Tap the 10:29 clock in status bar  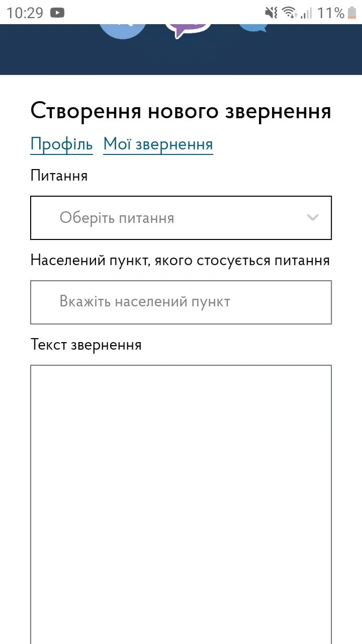coord(25,13)
